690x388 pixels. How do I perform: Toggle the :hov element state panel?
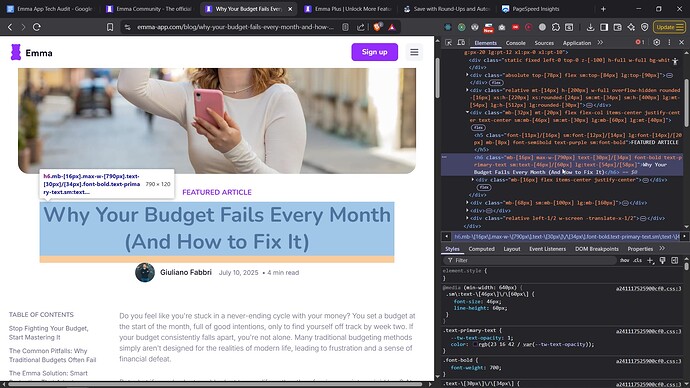point(624,260)
